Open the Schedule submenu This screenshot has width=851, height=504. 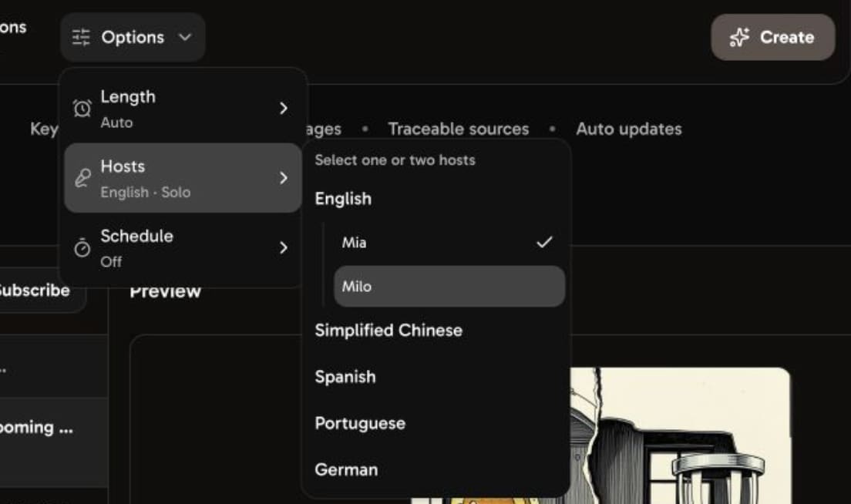click(x=183, y=248)
